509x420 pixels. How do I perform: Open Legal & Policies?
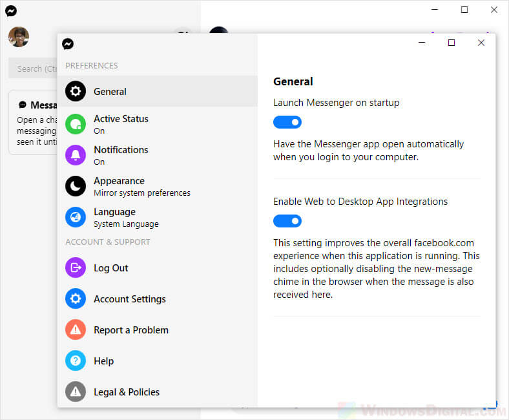click(x=158, y=392)
